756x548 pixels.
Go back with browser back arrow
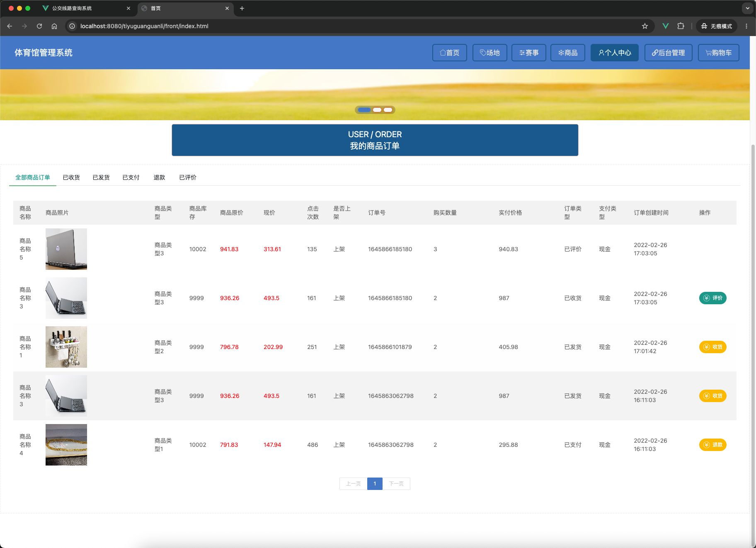[x=10, y=26]
